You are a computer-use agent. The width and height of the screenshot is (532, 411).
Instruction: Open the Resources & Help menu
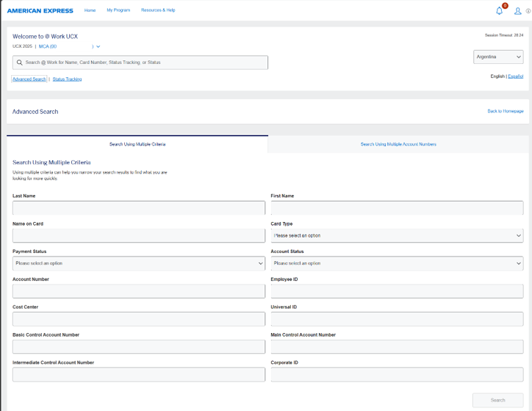coord(158,11)
